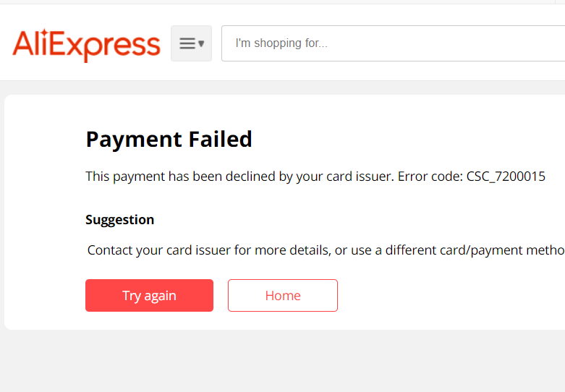Image resolution: width=565 pixels, height=392 pixels.
Task: Expand the small arrow beside the hamburger icon
Action: 201,44
